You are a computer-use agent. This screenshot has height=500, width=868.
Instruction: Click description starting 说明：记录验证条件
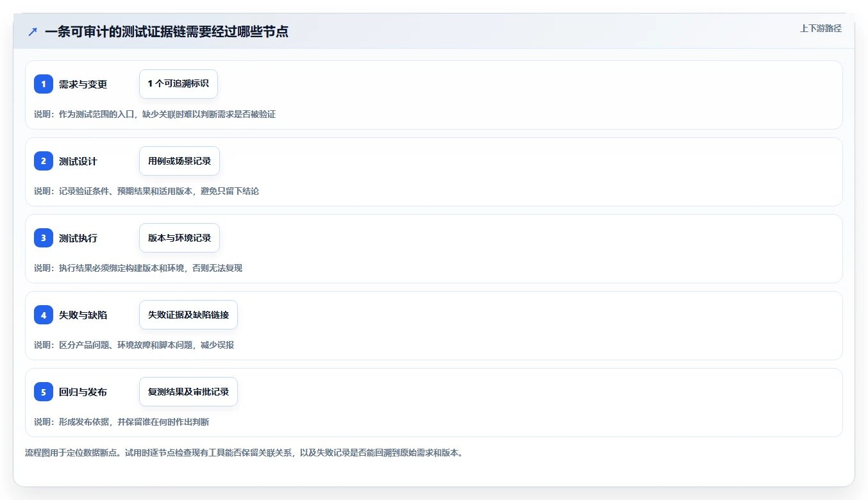[x=147, y=191]
